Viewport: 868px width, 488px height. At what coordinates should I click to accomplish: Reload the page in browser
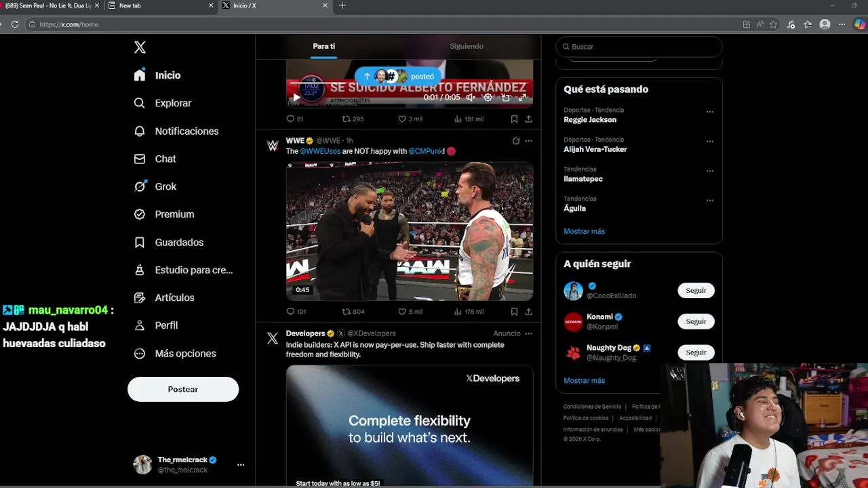click(x=15, y=24)
